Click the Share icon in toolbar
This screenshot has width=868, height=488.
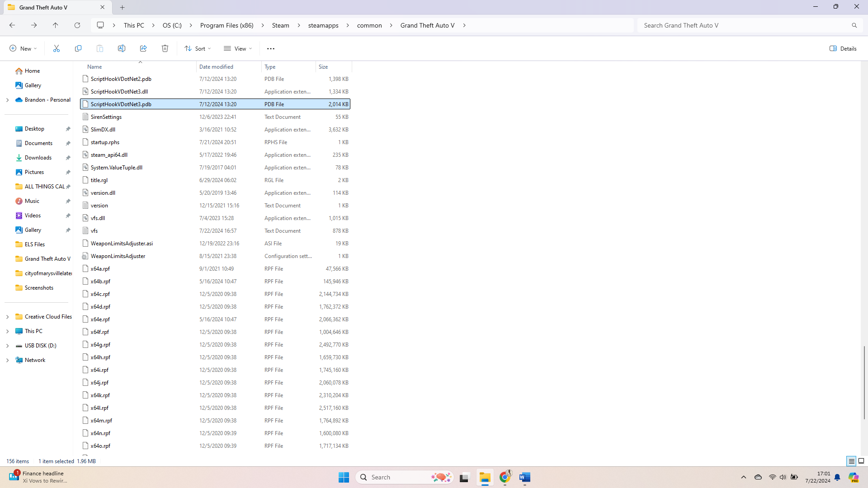pos(143,48)
